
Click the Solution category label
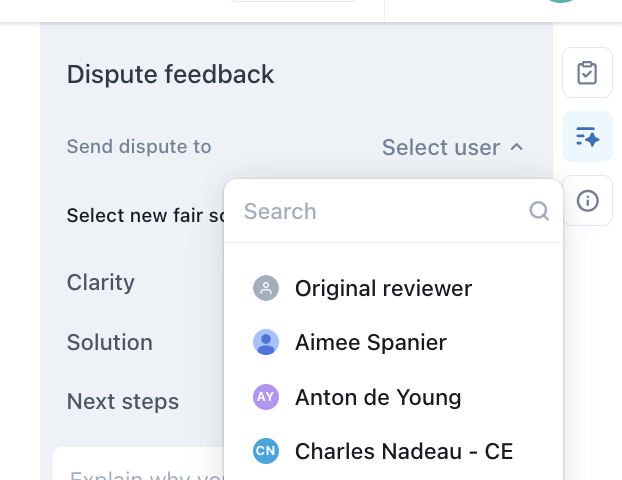(x=110, y=342)
